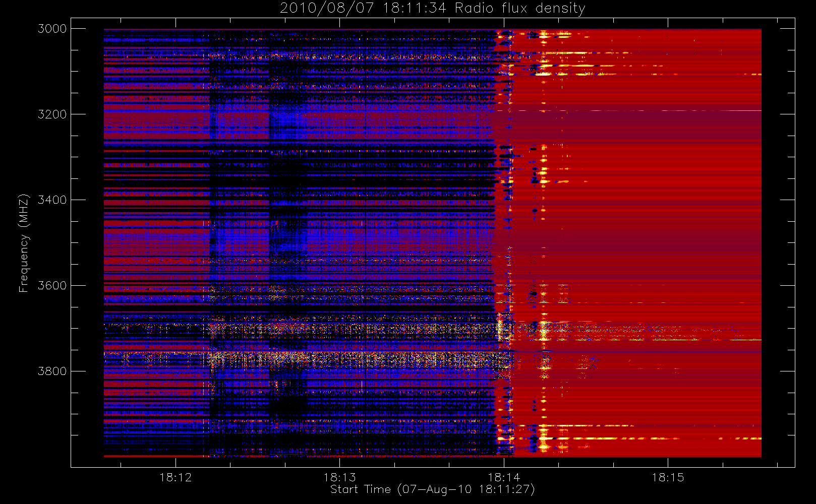Select the 3600 frequency tick label
This screenshot has height=504, width=816.
tap(52, 286)
